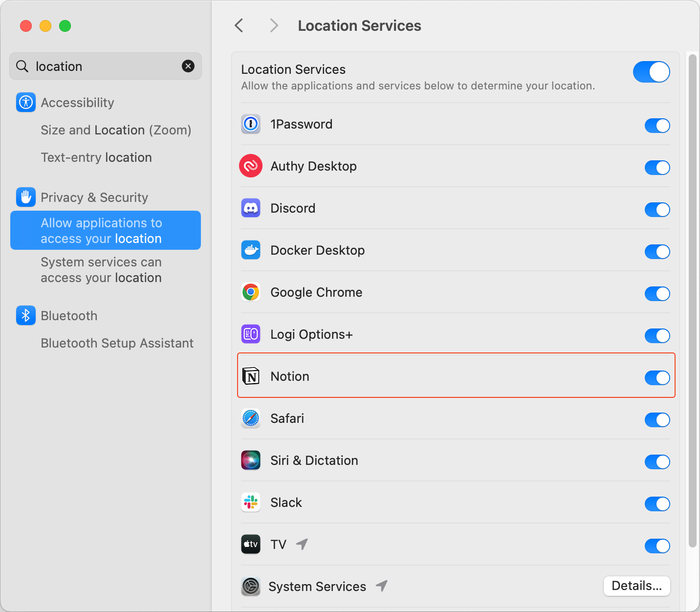Click the location arrow next to TV
Image resolution: width=700 pixels, height=612 pixels.
tap(302, 544)
